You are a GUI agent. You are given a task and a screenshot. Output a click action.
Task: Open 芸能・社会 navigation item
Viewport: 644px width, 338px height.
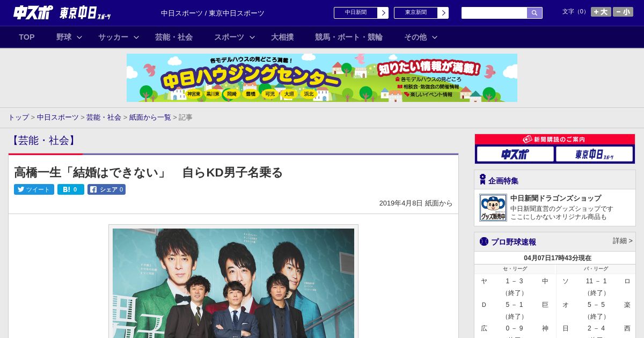[174, 37]
